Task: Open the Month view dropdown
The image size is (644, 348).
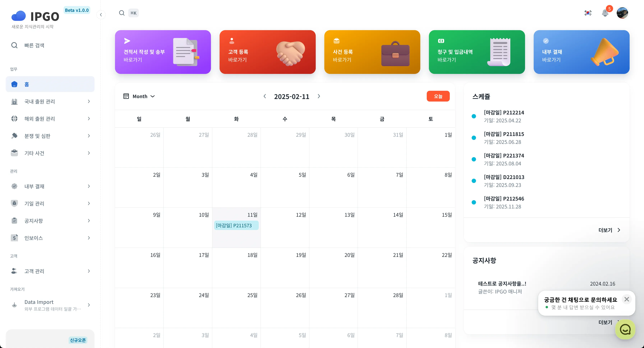Action: (x=139, y=96)
